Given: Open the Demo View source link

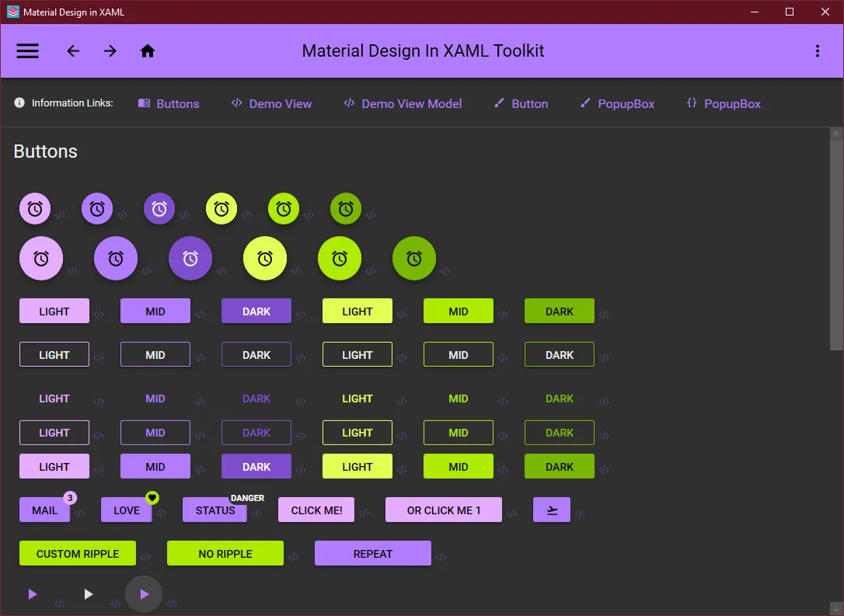Looking at the screenshot, I should click(271, 103).
